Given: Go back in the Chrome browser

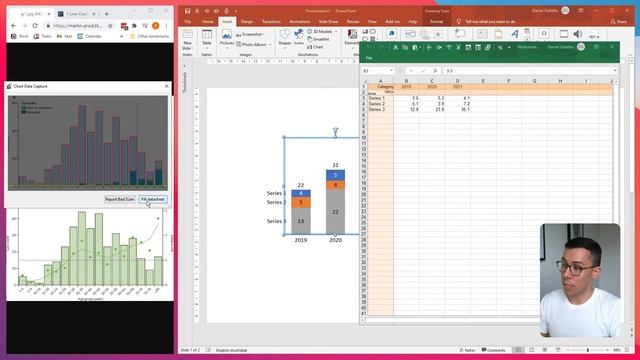Looking at the screenshot, I should click(13, 26).
